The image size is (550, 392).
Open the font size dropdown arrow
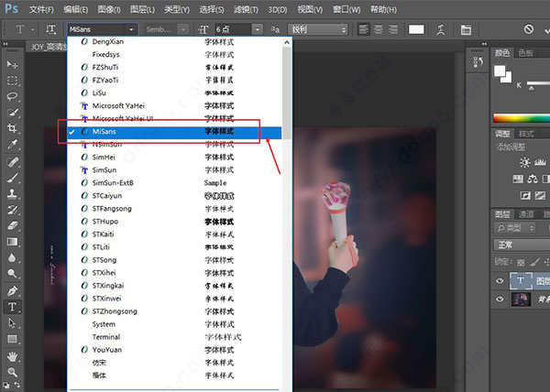[x=258, y=29]
